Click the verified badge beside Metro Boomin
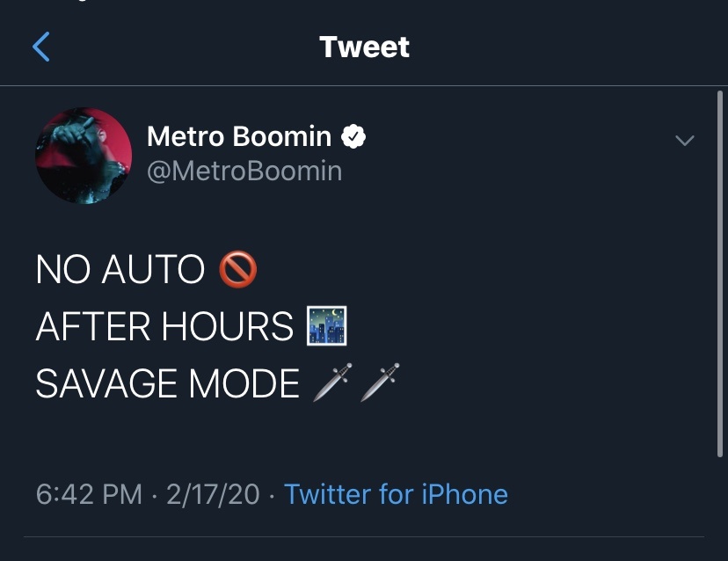 (x=353, y=136)
